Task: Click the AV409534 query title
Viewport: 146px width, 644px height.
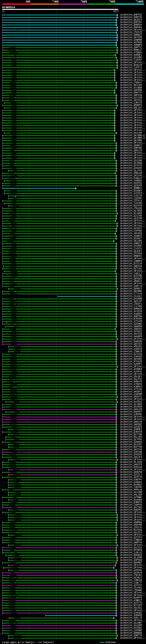Action: [x=8, y=8]
